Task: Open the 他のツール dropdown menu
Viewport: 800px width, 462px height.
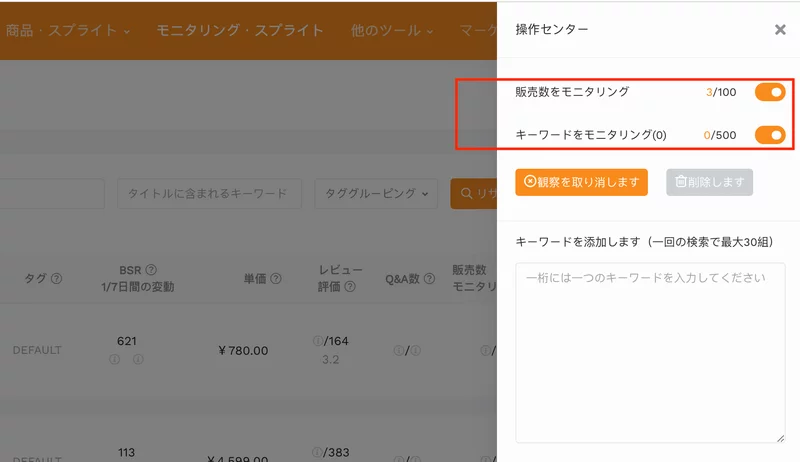Action: [x=392, y=31]
